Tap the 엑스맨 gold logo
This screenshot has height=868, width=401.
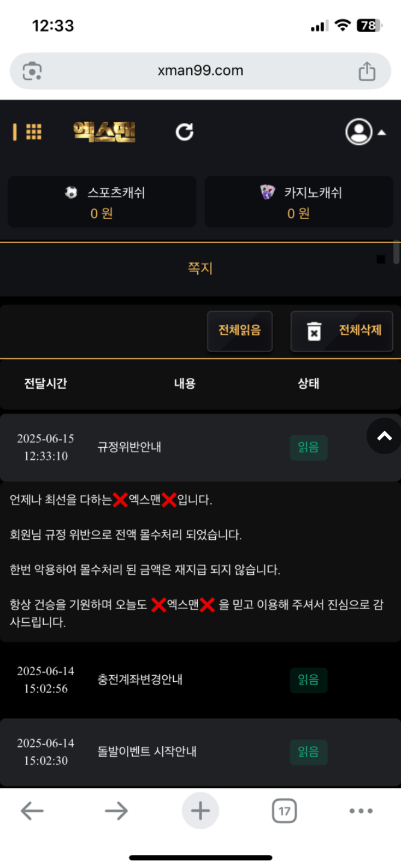coord(104,132)
